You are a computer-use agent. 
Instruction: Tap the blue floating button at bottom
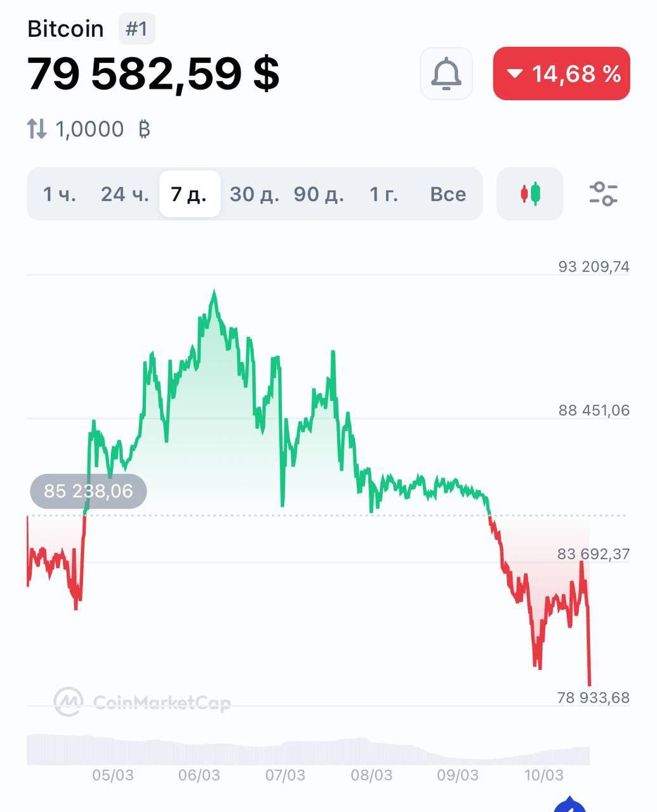tap(570, 806)
